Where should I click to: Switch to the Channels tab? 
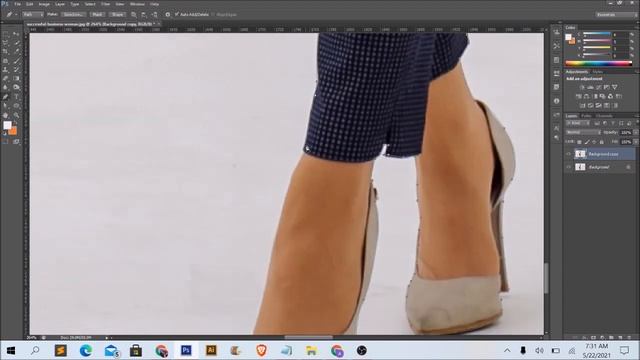coord(604,116)
